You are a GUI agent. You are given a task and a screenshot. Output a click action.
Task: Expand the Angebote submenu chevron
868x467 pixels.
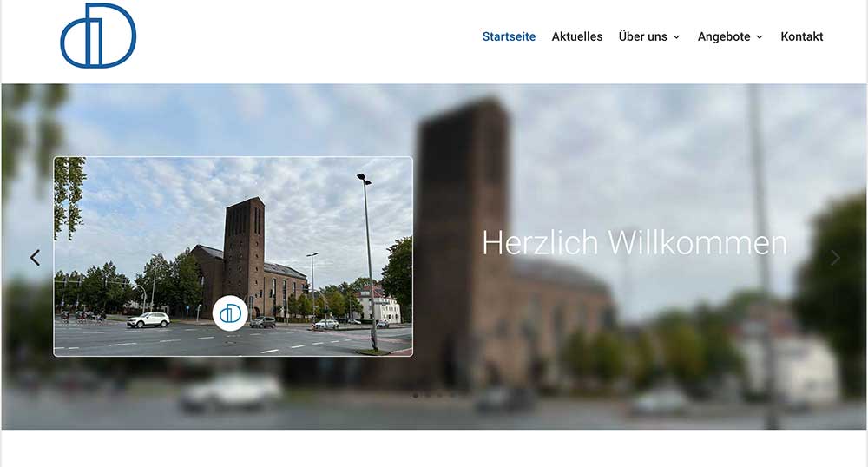point(759,37)
